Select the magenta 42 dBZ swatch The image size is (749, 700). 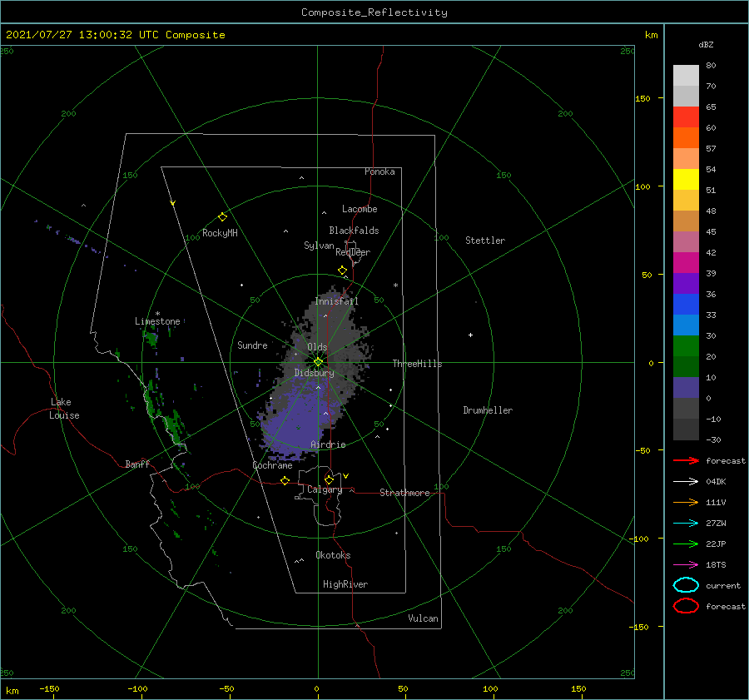pyautogui.click(x=686, y=263)
